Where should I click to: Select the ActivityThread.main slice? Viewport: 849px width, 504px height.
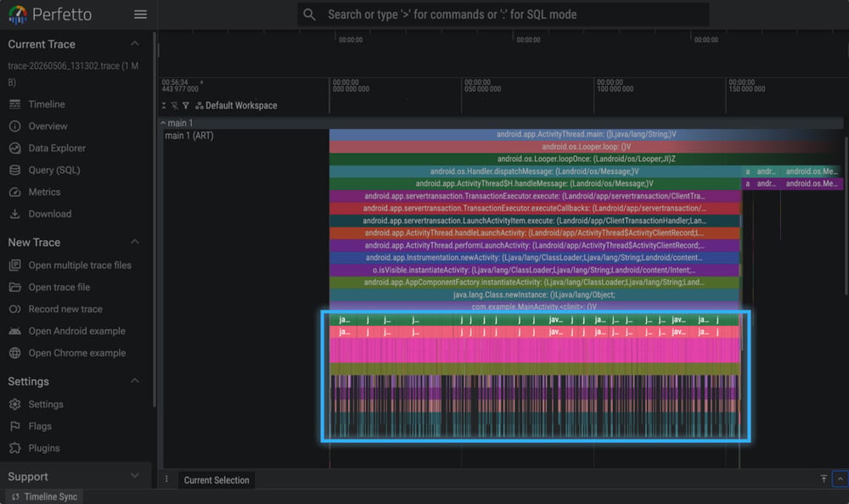point(586,134)
